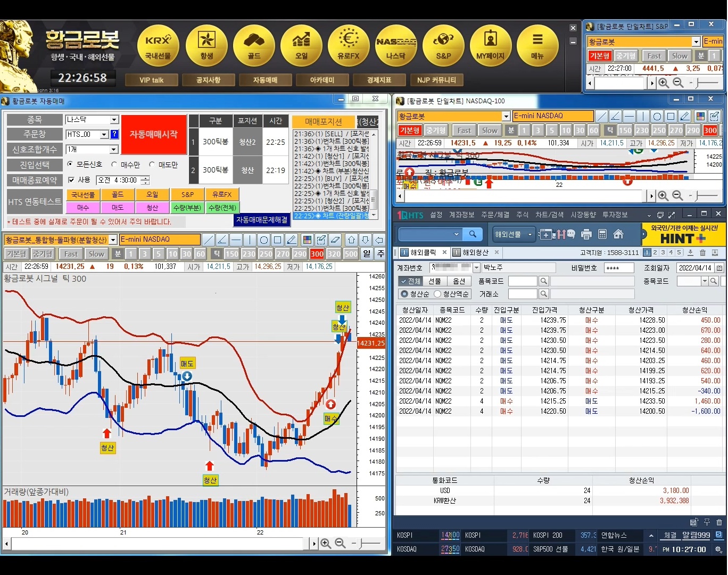Toggle the 사용 checkbox for 매매종료예약
This screenshot has width=728, height=575.
(71, 180)
